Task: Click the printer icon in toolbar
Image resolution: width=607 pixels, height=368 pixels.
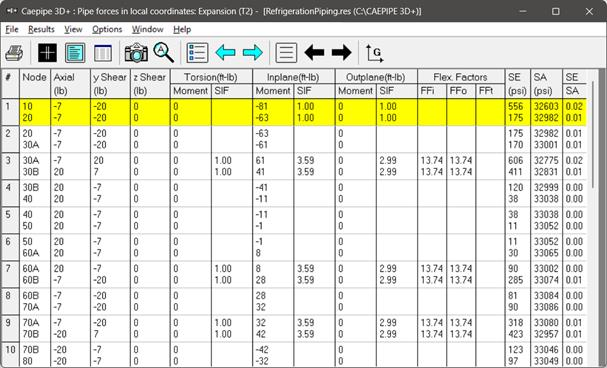Action: [x=14, y=53]
